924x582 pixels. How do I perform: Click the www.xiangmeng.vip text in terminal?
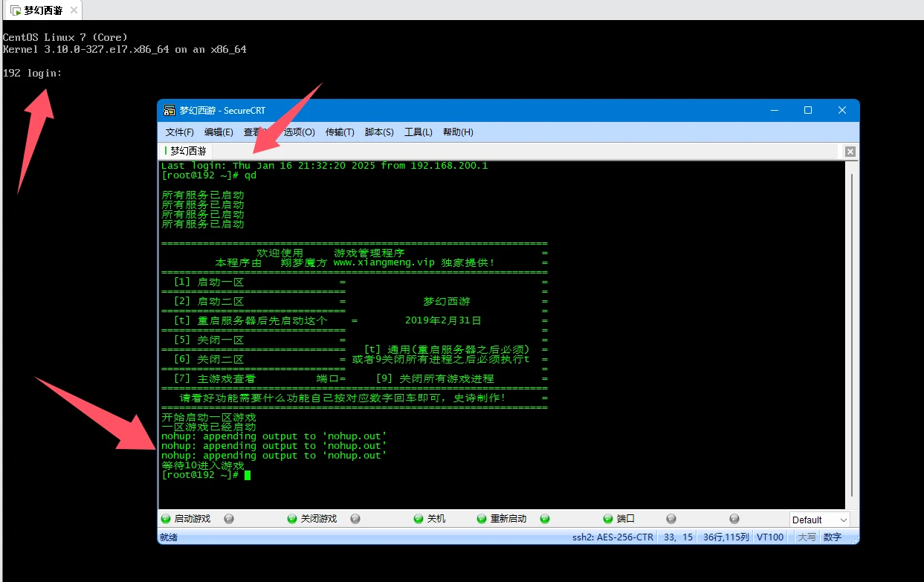pos(384,262)
